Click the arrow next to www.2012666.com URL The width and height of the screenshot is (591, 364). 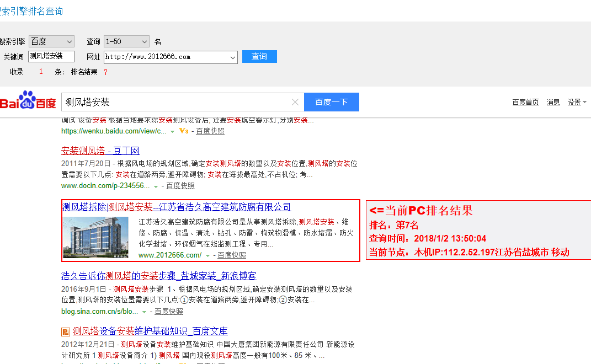[x=207, y=255]
